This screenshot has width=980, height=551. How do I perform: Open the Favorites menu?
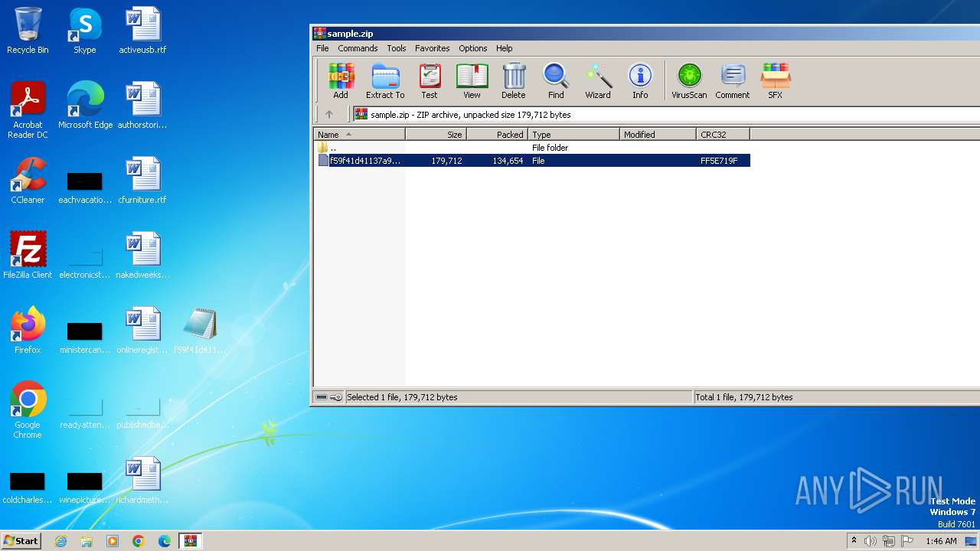(x=433, y=48)
